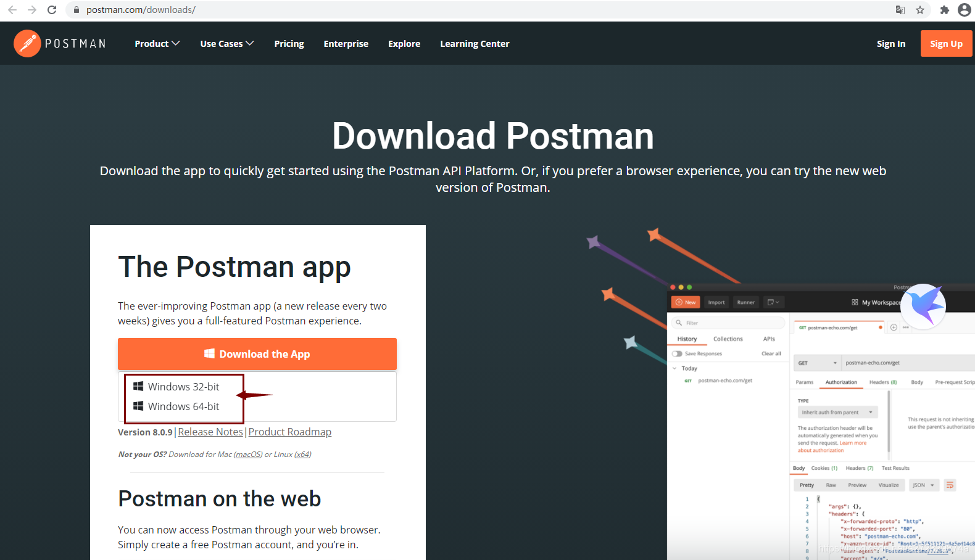Open the Inherit auth from parent dropdown
The width and height of the screenshot is (975, 560).
point(837,413)
